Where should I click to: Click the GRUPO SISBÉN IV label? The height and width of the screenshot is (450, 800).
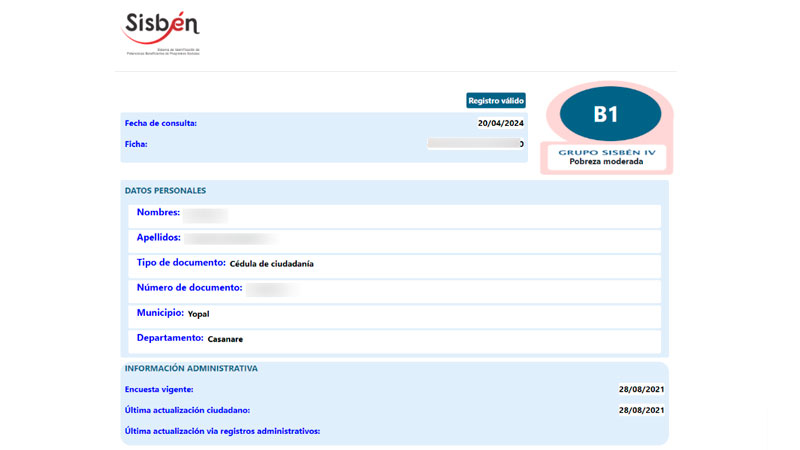coord(606,151)
